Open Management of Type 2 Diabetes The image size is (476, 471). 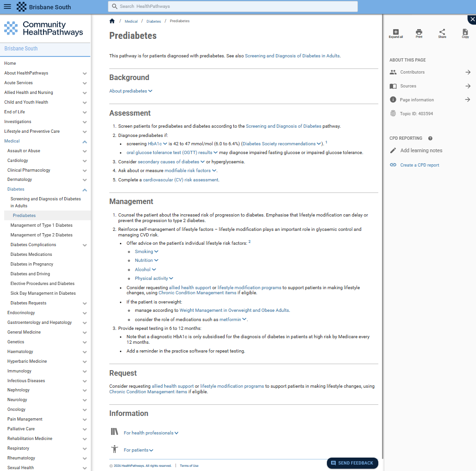41,235
